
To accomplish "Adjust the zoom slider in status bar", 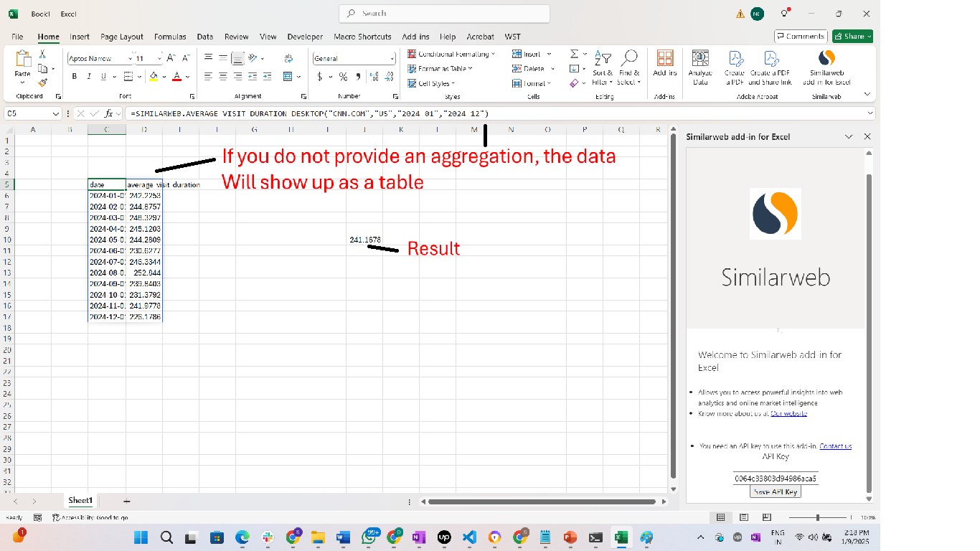I will 818,517.
